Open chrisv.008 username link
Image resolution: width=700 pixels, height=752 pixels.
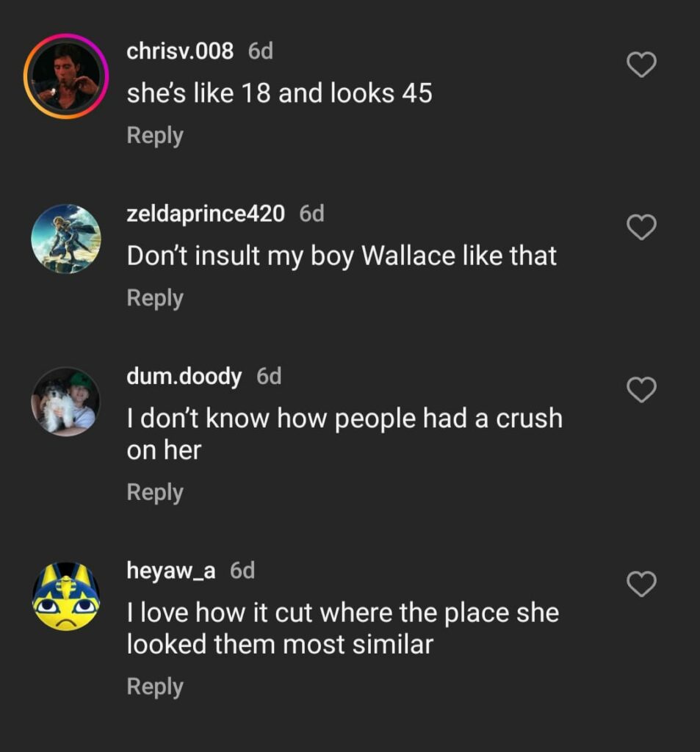pos(180,51)
